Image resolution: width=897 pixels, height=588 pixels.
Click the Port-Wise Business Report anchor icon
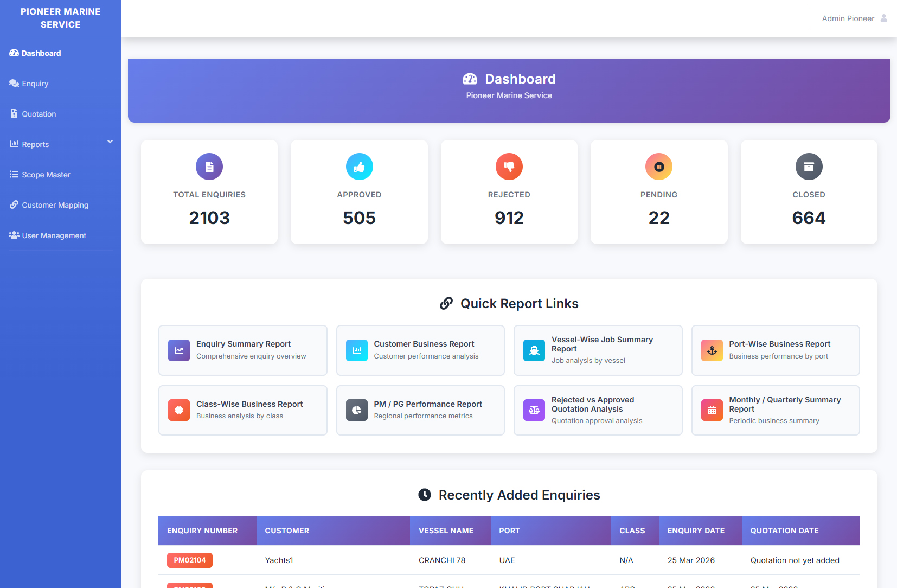coord(712,350)
